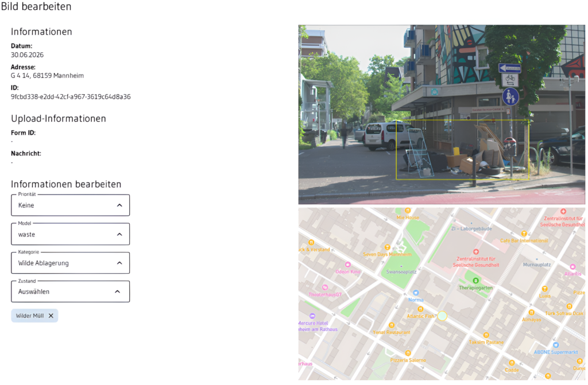Click the Odeon Kino map marker

(347, 265)
